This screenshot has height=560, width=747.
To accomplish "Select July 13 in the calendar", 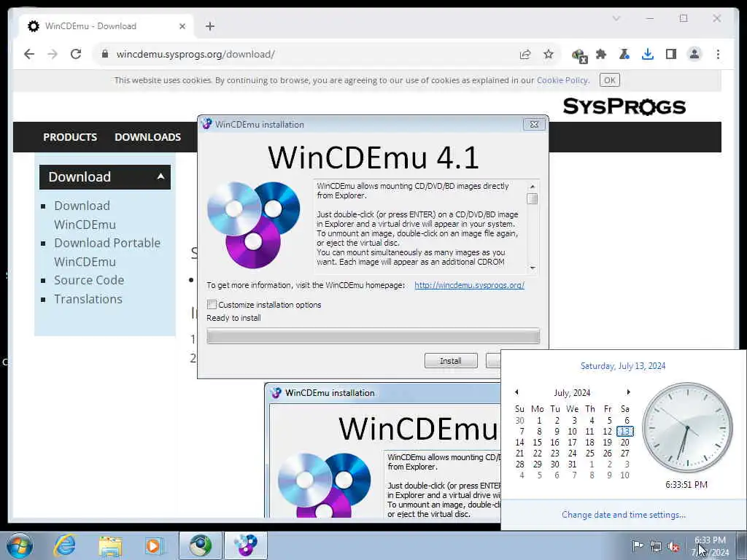I will point(624,432).
